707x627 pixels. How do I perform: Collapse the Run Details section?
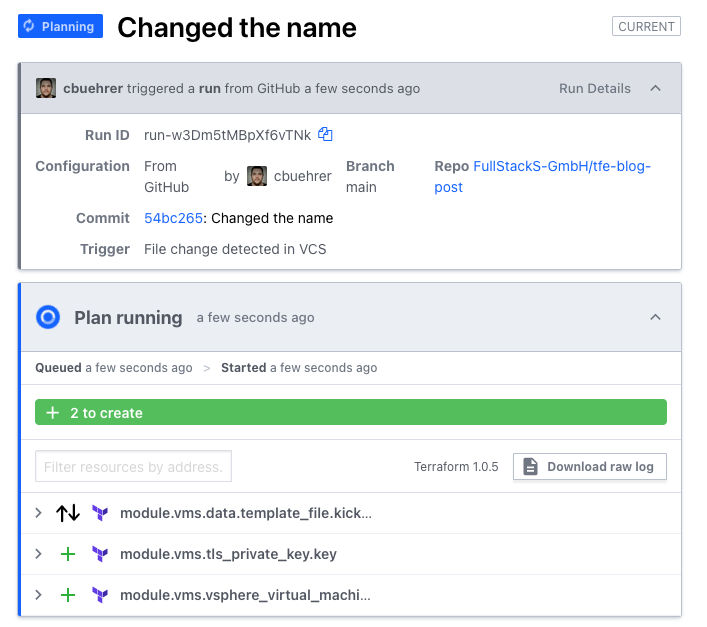(x=655, y=88)
